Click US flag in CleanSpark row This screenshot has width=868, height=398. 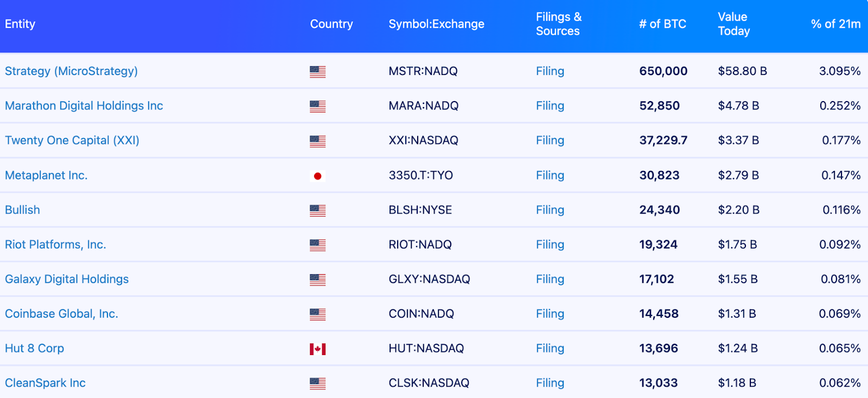(317, 384)
